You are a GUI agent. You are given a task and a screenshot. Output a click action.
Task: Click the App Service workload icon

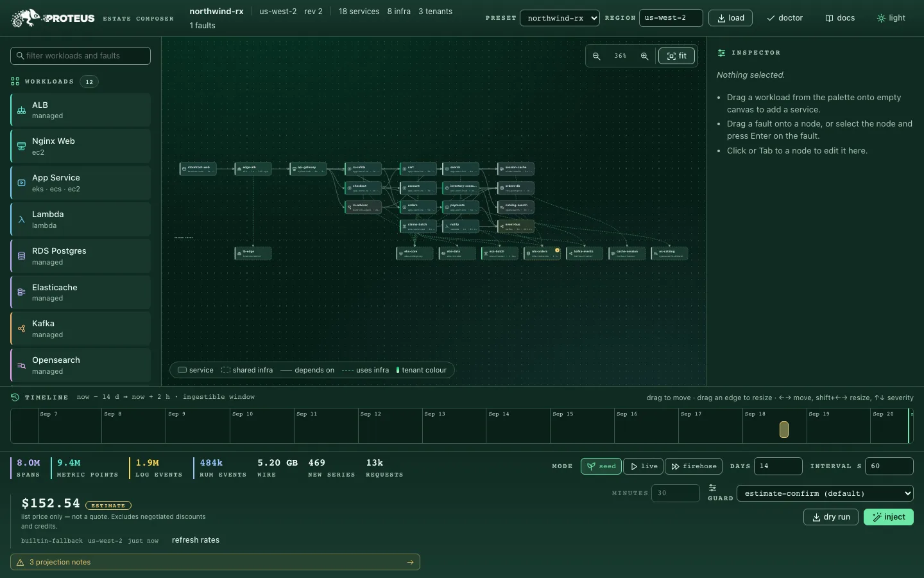click(x=21, y=182)
